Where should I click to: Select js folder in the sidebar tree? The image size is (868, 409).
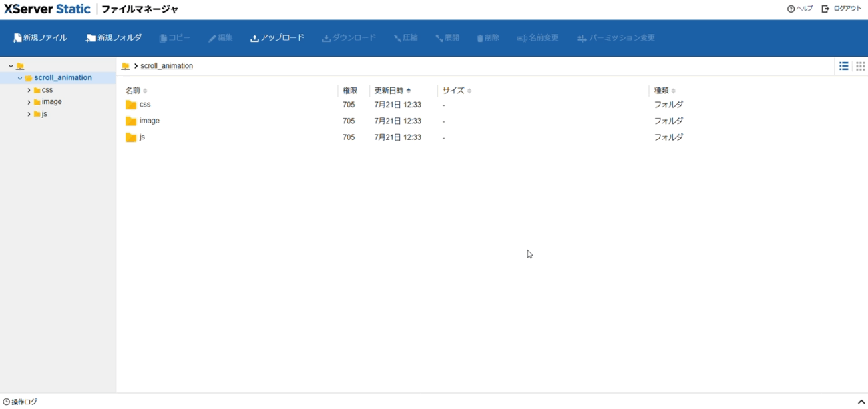tap(44, 114)
